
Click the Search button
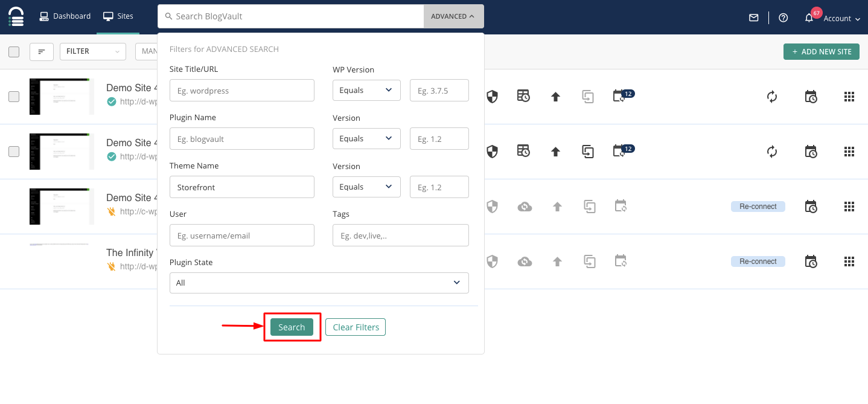tap(292, 327)
